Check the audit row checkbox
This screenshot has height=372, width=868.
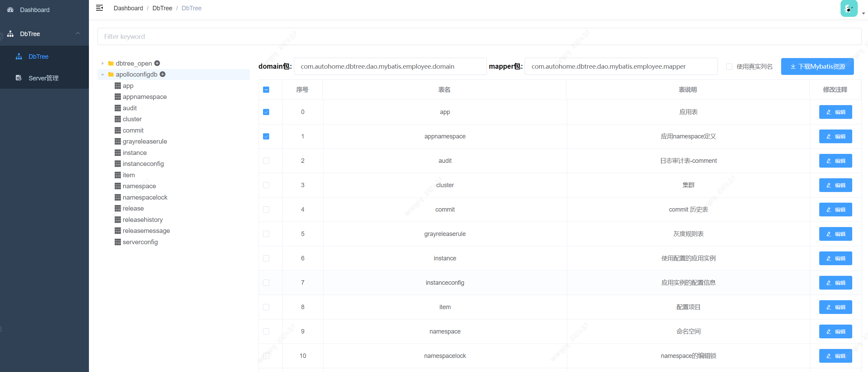266,161
